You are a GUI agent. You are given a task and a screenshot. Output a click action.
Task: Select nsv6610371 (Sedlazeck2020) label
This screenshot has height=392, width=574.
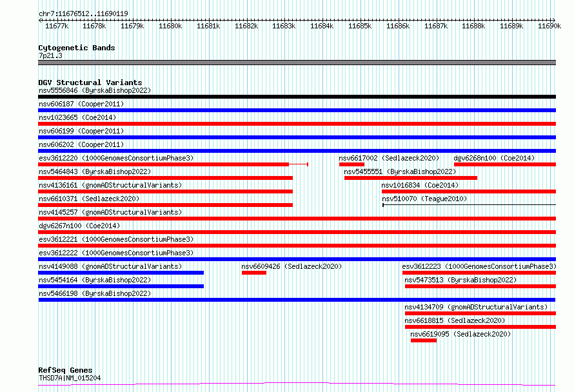coord(89,199)
